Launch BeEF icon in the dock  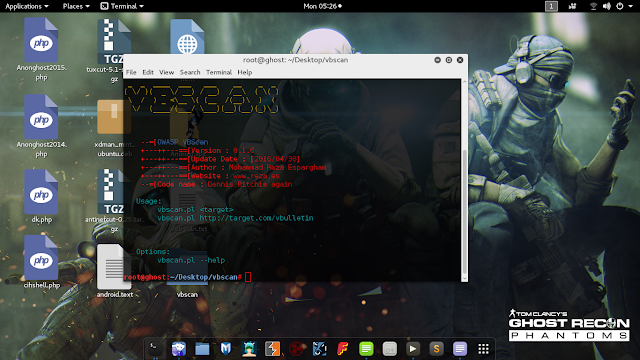320,348
